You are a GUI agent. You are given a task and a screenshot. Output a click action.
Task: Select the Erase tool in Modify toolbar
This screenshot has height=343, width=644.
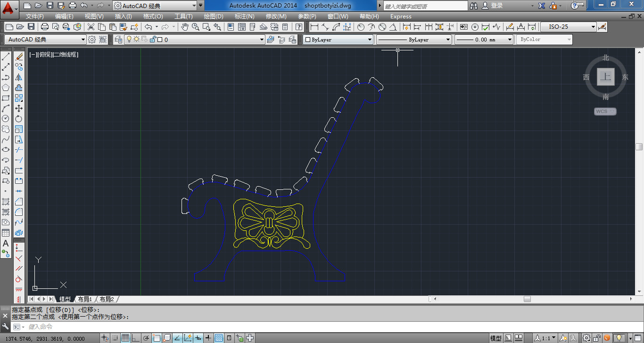[x=19, y=57]
